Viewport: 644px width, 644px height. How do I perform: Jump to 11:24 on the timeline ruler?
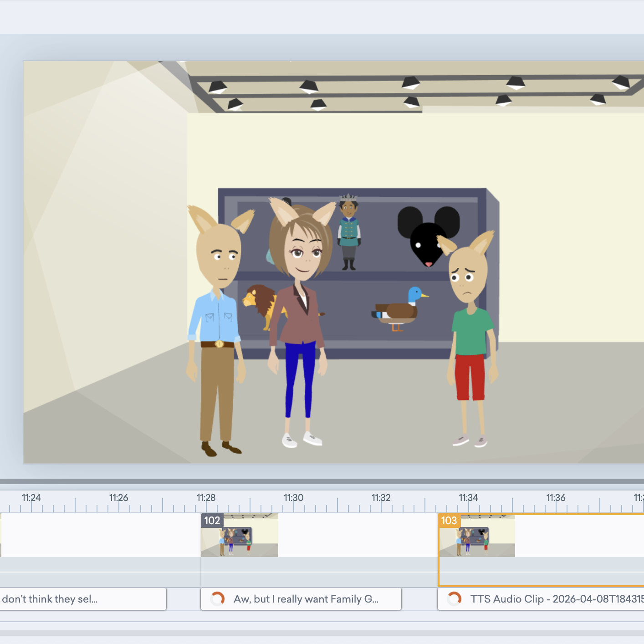pos(31,498)
